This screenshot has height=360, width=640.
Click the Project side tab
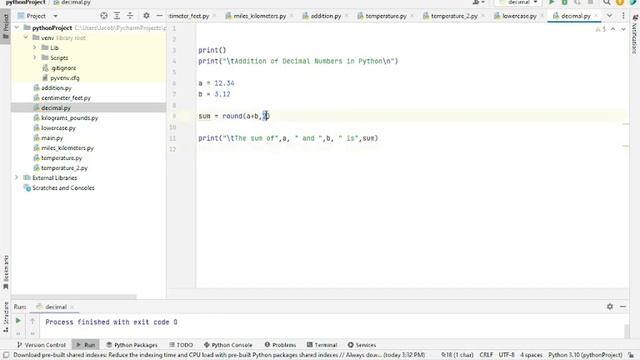[6, 26]
